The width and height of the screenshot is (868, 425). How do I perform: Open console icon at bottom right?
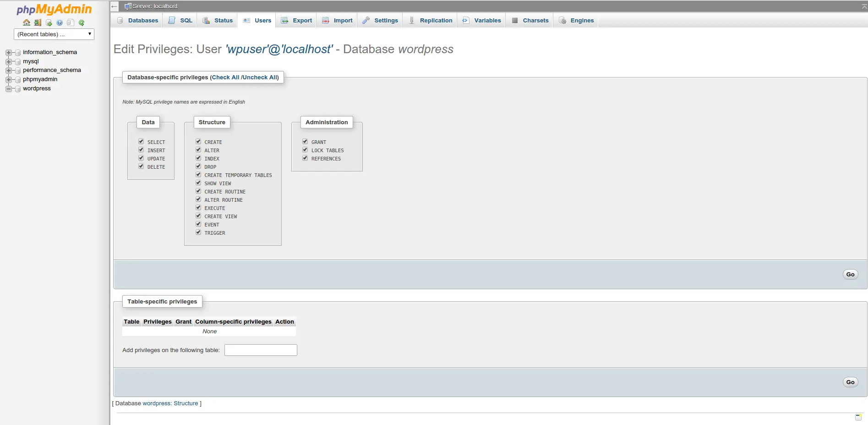tap(858, 417)
